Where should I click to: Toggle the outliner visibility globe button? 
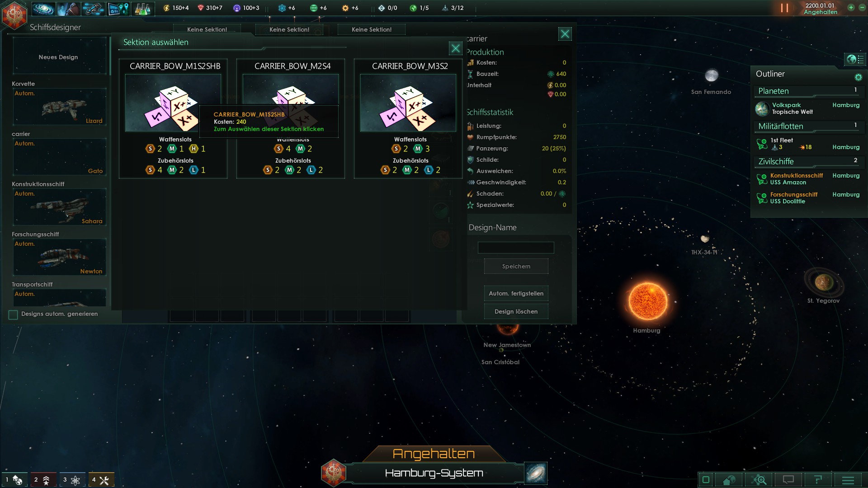[x=854, y=59]
